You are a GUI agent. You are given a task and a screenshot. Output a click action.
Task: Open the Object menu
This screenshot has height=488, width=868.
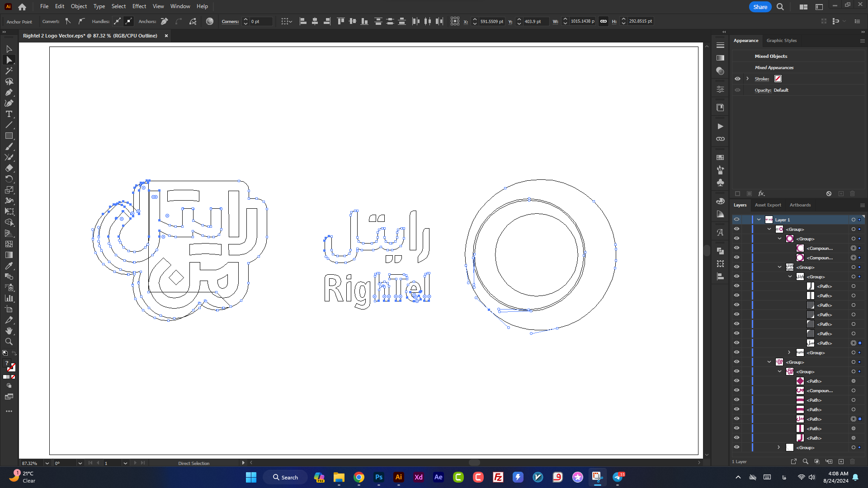(x=79, y=6)
